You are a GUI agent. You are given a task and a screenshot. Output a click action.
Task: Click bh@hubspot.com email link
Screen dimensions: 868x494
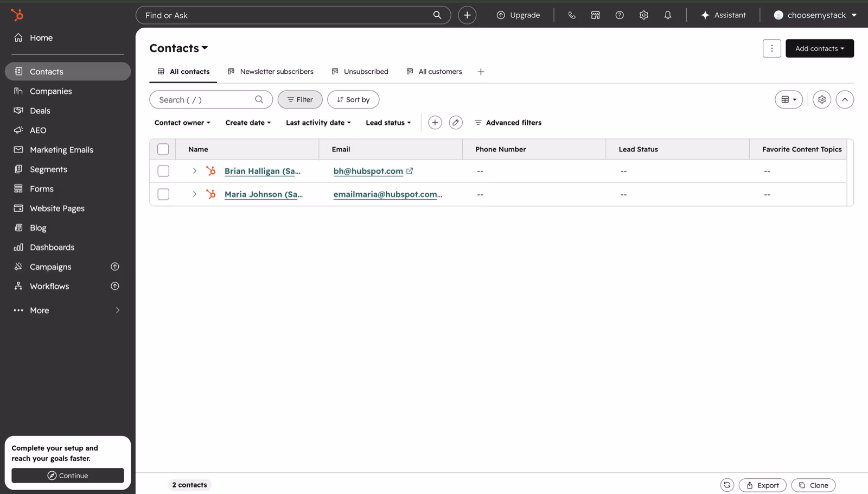368,171
